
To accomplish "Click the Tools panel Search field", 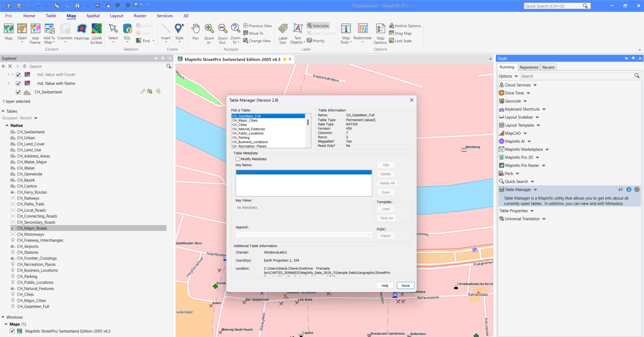I will (x=578, y=76).
